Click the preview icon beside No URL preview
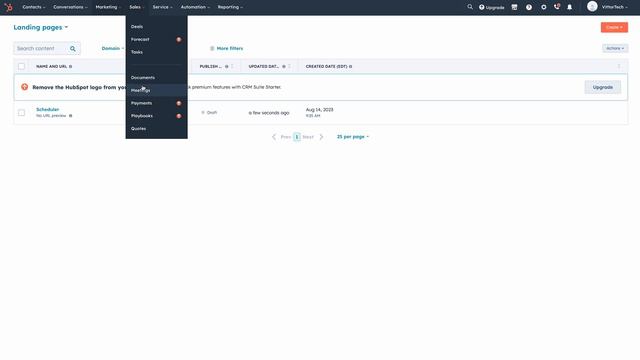Screen dimensions: 640x360 tap(71, 116)
